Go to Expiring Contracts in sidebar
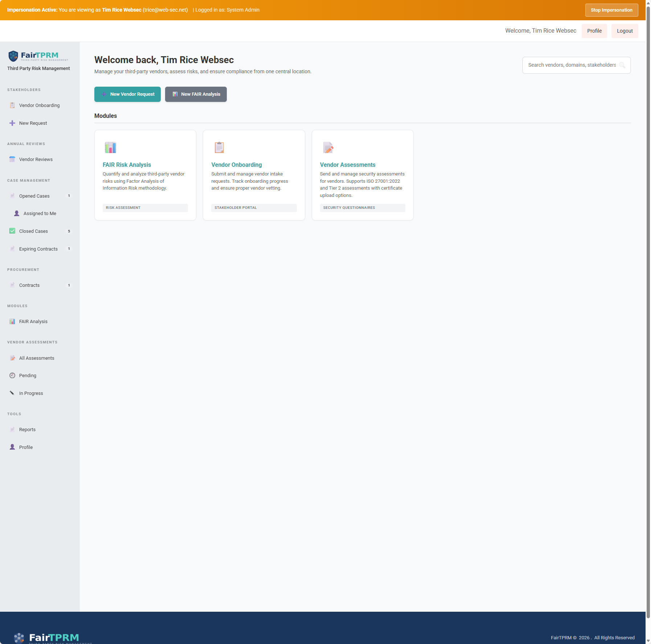Viewport: 651px width, 644px height. tap(38, 249)
